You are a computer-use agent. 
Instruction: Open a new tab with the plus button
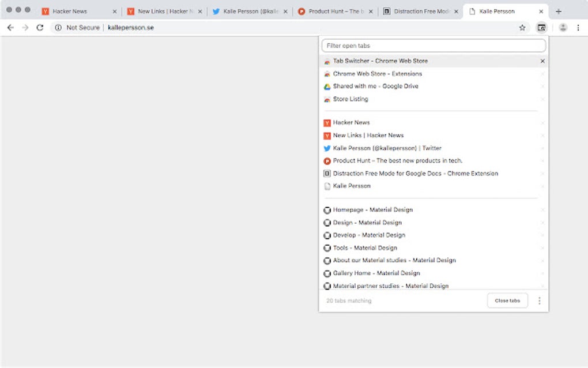coord(558,11)
